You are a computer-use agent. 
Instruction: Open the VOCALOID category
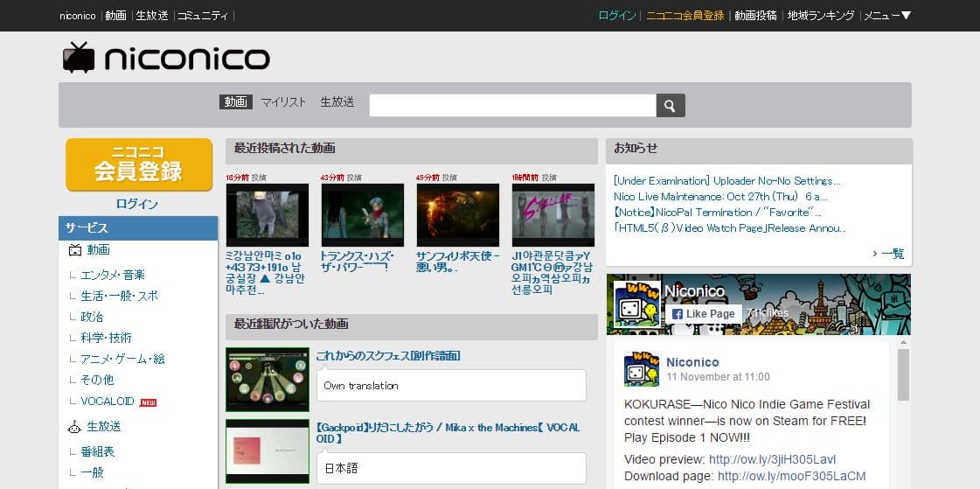point(108,402)
